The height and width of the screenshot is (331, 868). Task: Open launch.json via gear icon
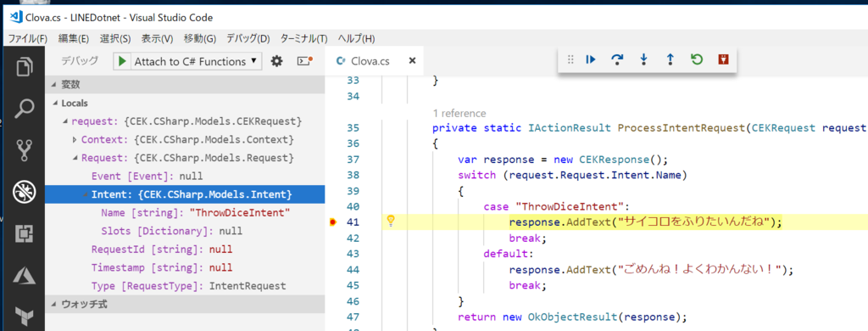click(277, 61)
